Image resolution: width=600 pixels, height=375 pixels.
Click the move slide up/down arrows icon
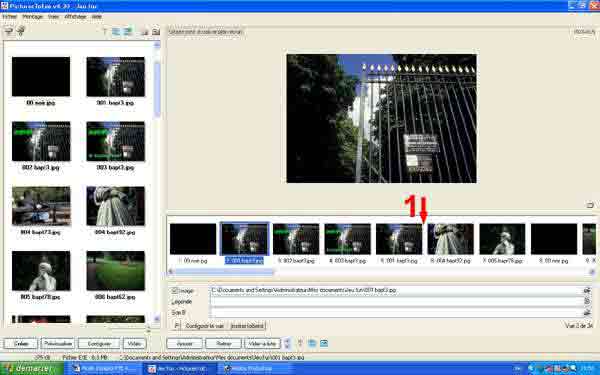coord(287,343)
